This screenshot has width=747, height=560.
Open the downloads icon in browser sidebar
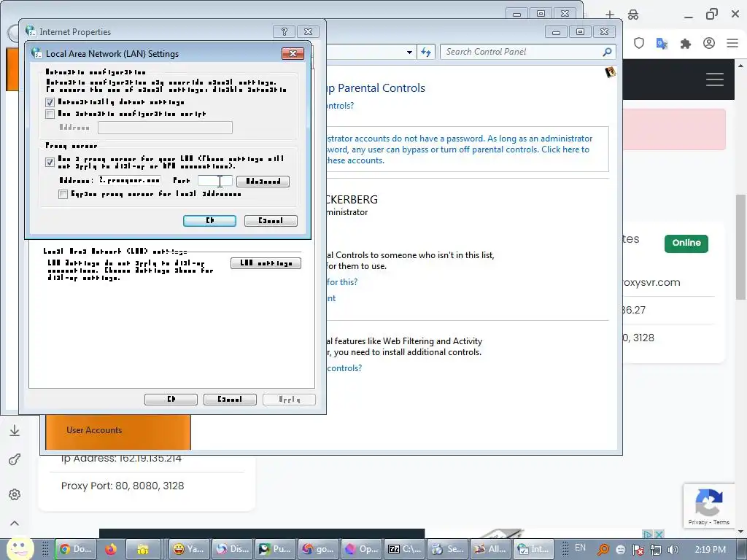[x=15, y=430]
